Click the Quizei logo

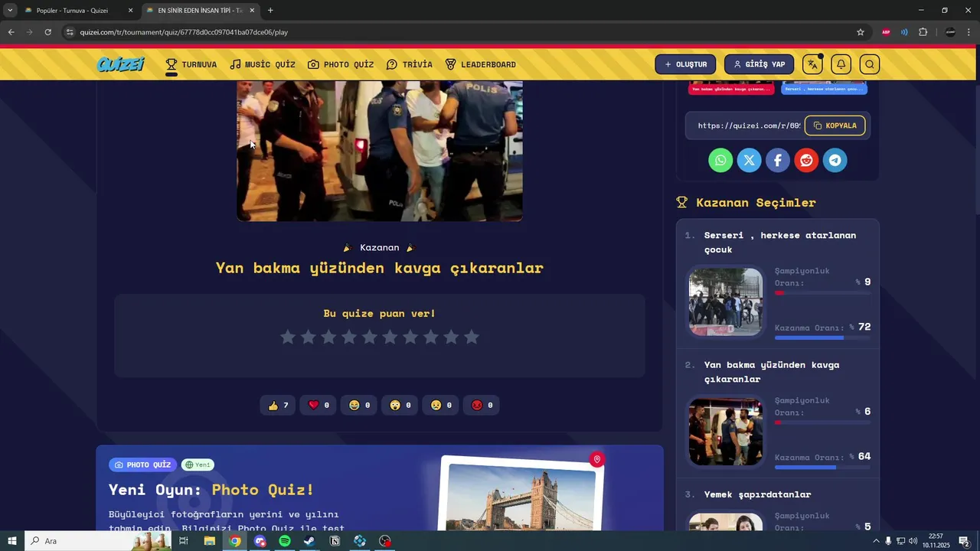pyautogui.click(x=120, y=64)
